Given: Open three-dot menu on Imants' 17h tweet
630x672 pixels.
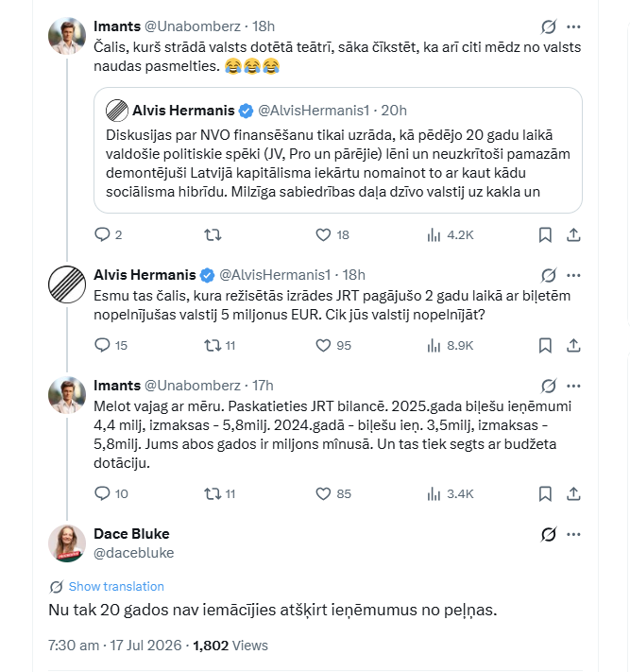Looking at the screenshot, I should click(573, 386).
